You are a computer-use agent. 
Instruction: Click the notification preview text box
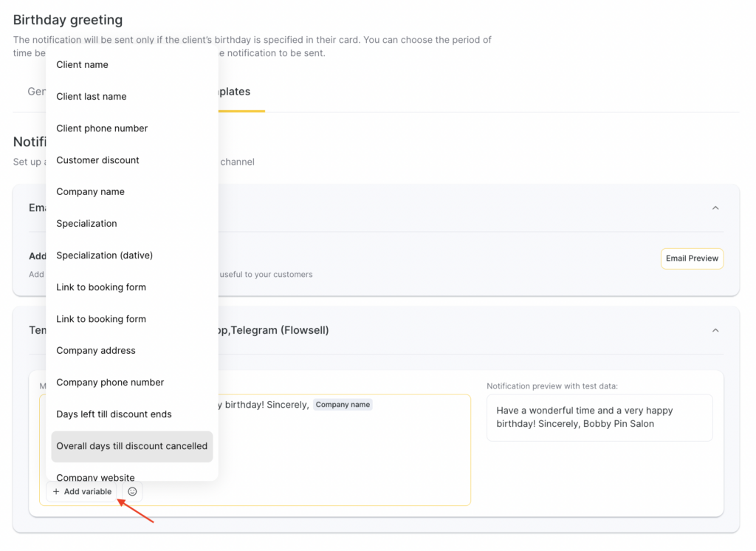[599, 417]
